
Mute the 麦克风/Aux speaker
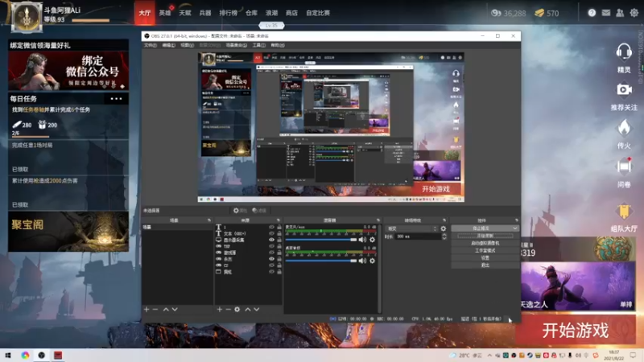pyautogui.click(x=362, y=240)
